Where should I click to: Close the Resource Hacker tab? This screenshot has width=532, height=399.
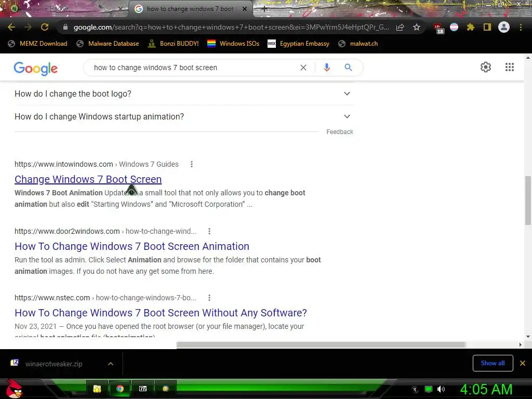click(x=120, y=9)
